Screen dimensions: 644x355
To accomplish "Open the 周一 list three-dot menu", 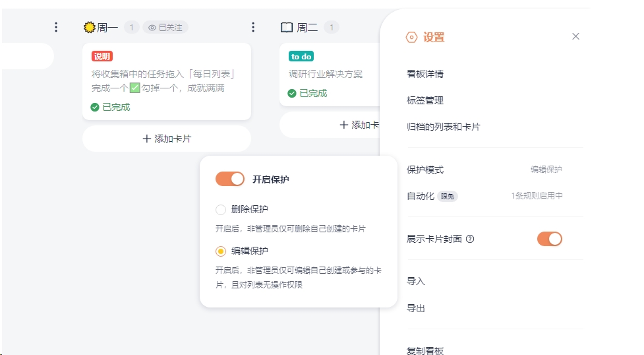I will (x=253, y=27).
